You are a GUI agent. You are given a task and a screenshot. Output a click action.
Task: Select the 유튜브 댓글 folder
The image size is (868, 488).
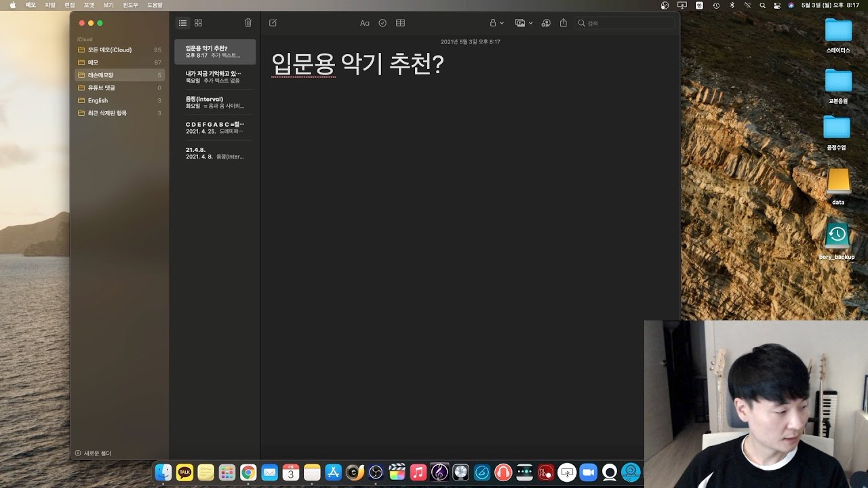tap(119, 88)
